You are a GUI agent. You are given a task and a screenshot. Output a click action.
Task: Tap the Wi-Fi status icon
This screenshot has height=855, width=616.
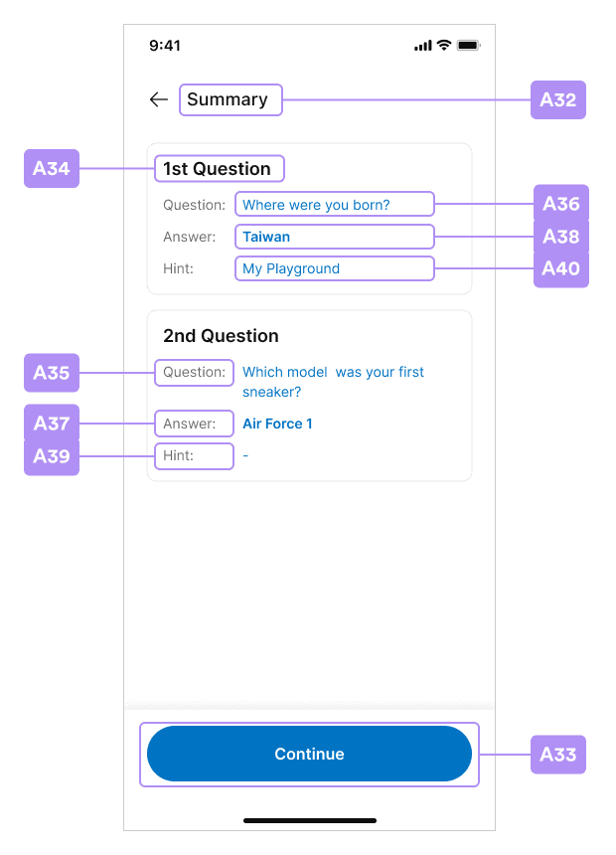click(444, 46)
